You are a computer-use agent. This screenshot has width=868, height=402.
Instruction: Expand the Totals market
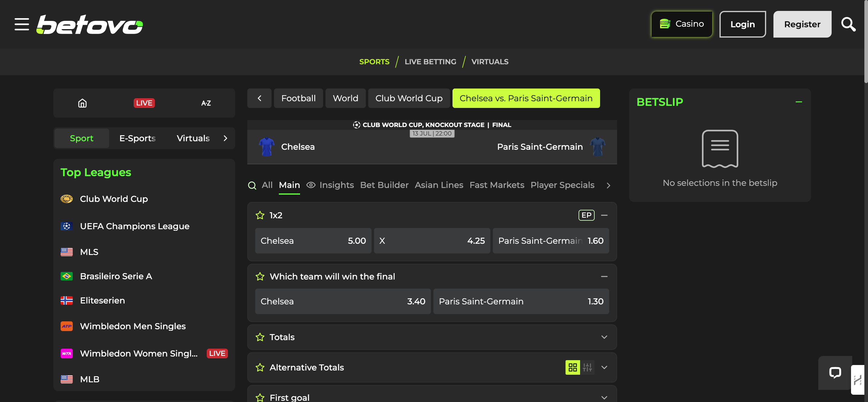coord(604,337)
